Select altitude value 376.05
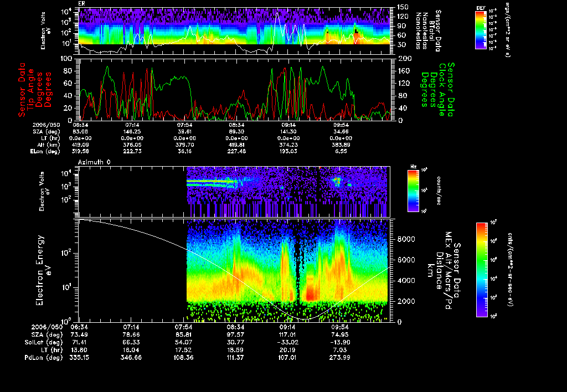The width and height of the screenshot is (567, 392). click(132, 145)
